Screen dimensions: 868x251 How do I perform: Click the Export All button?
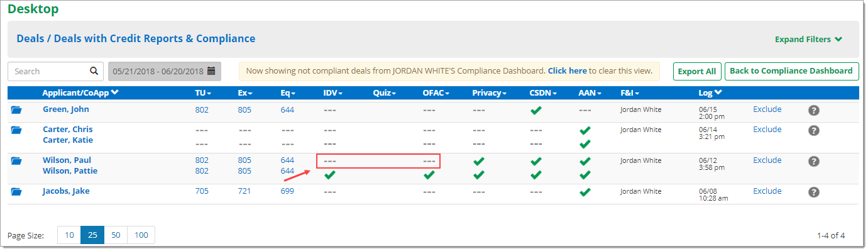pos(697,71)
